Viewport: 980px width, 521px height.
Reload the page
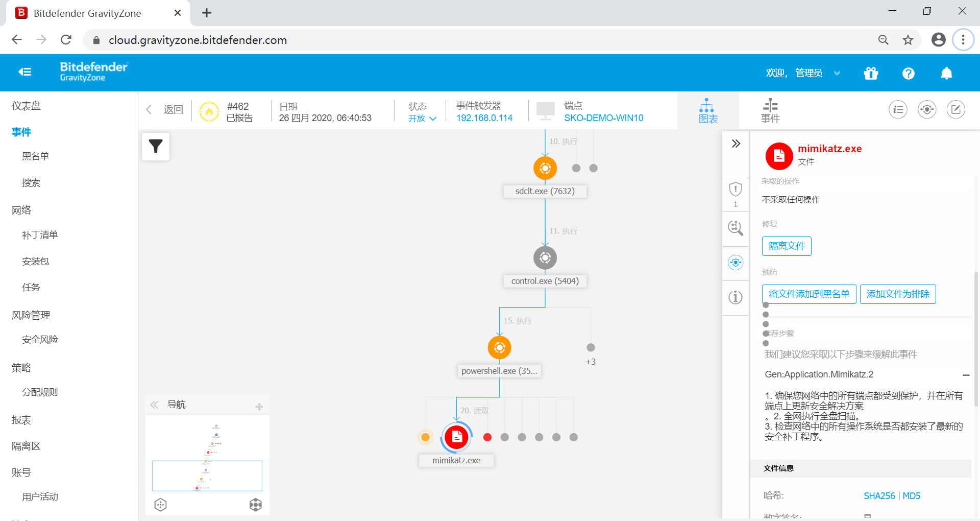66,40
